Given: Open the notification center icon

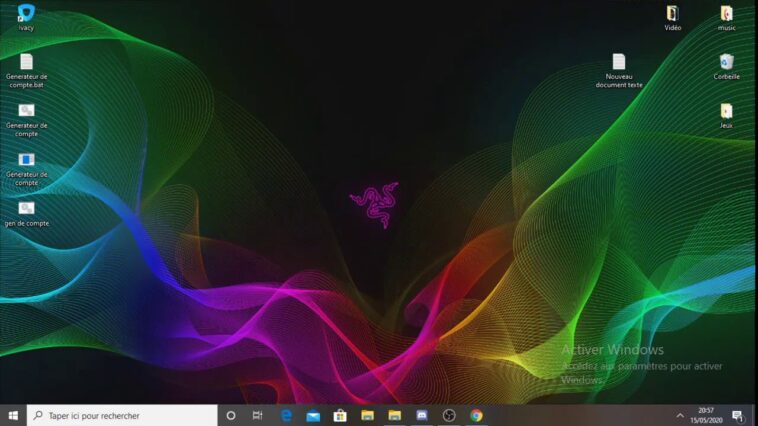Looking at the screenshot, I should 737,415.
